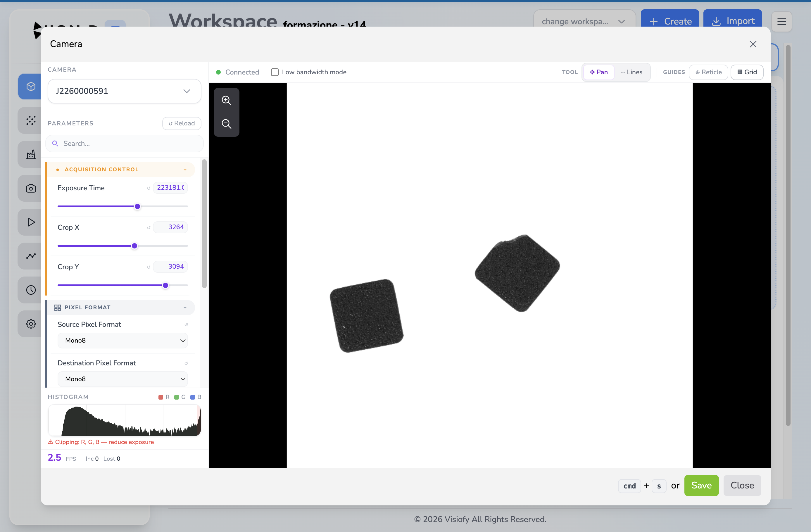Open Source Pixel Format dropdown
This screenshot has height=532, width=811.
pos(123,341)
